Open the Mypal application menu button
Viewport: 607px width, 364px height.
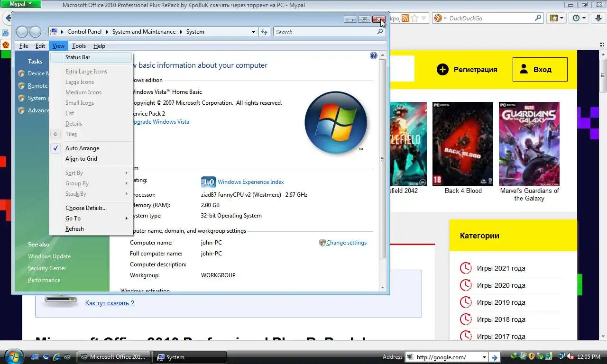pos(21,4)
